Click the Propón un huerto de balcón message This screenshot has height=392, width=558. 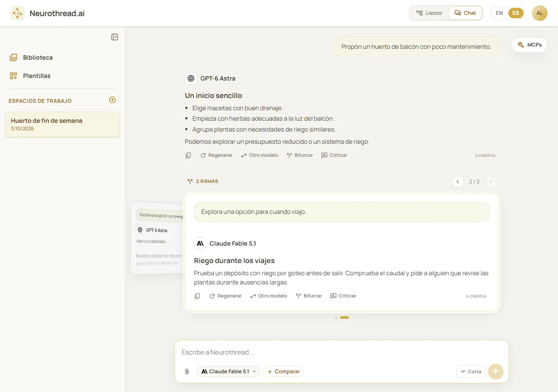pyautogui.click(x=416, y=47)
